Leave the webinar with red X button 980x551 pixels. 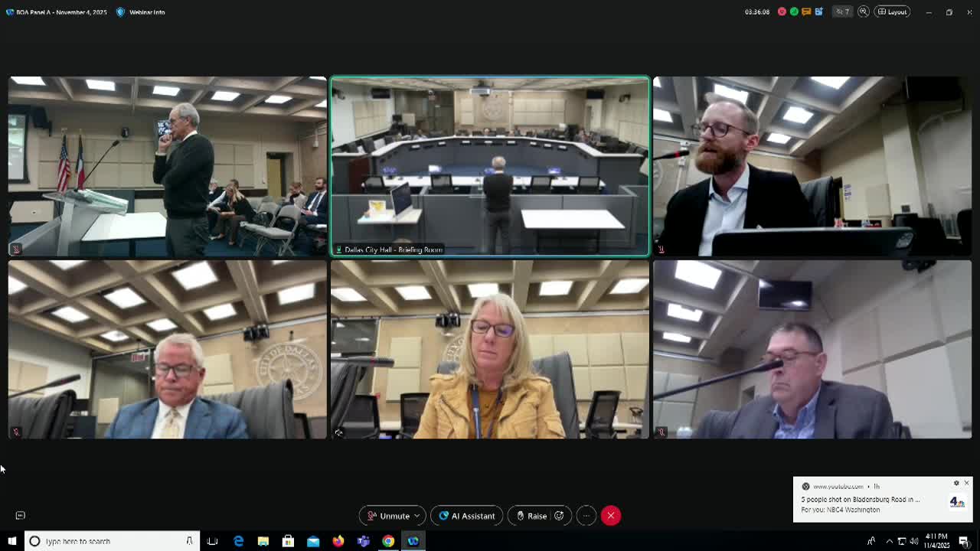click(x=611, y=516)
